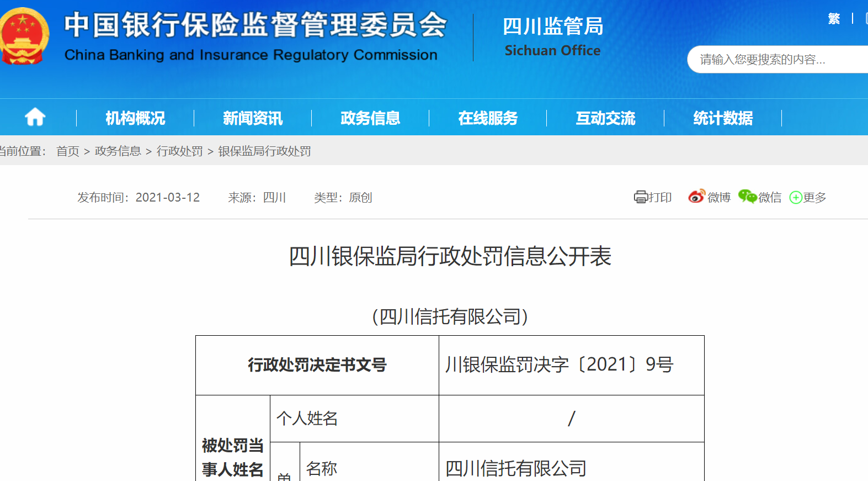Click 政务信息 breadcrumb link
Viewport: 868px width, 481px height.
(118, 151)
